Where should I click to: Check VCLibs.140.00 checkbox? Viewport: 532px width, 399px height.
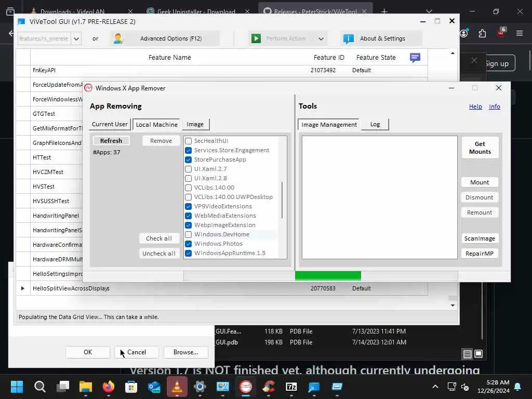188,188
